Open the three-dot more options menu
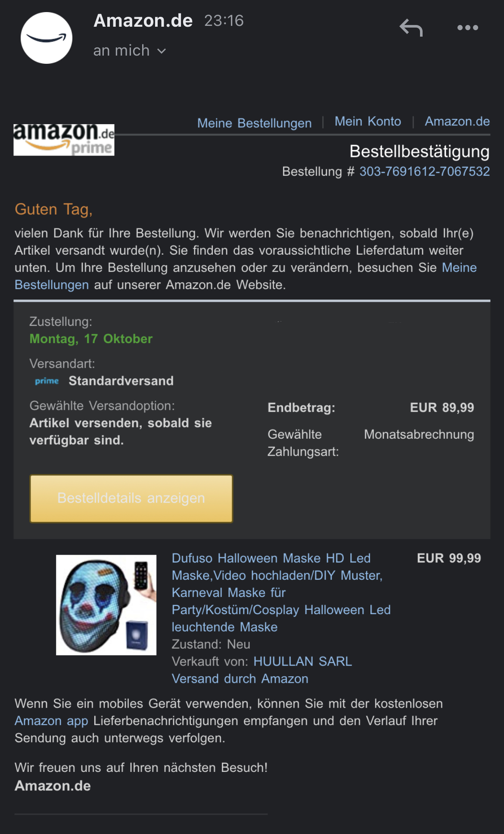 [467, 28]
